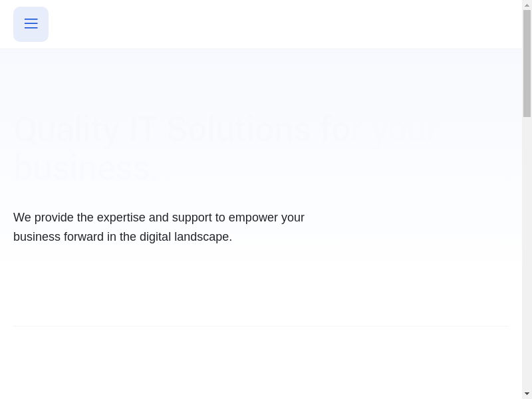Click the scrollbar track below the thumb

(527, 253)
